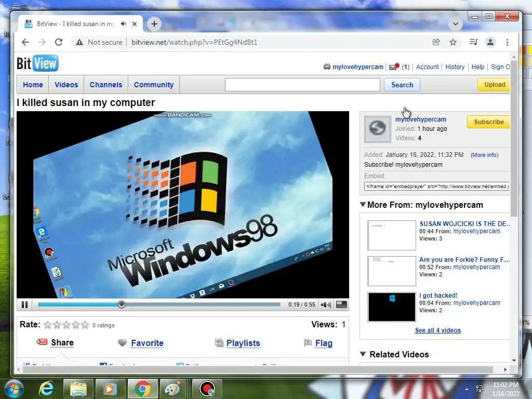Open the Home tab

(x=33, y=85)
